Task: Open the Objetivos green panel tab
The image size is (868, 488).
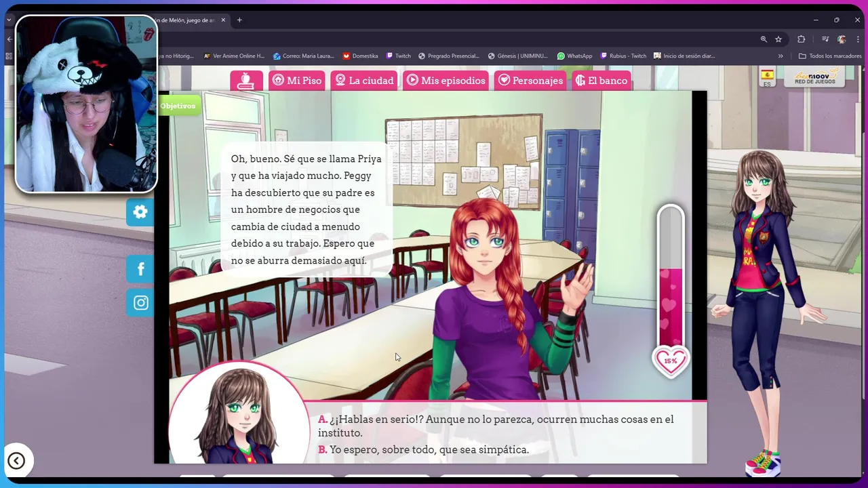Action: pyautogui.click(x=178, y=106)
